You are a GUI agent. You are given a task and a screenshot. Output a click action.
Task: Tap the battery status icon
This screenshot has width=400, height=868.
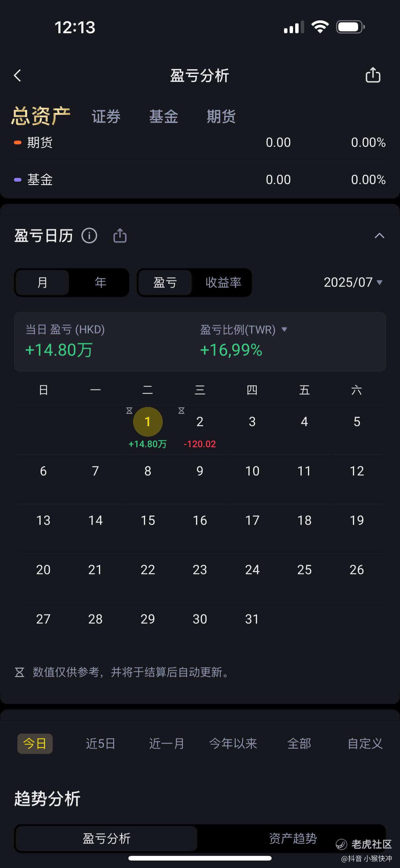pyautogui.click(x=350, y=27)
